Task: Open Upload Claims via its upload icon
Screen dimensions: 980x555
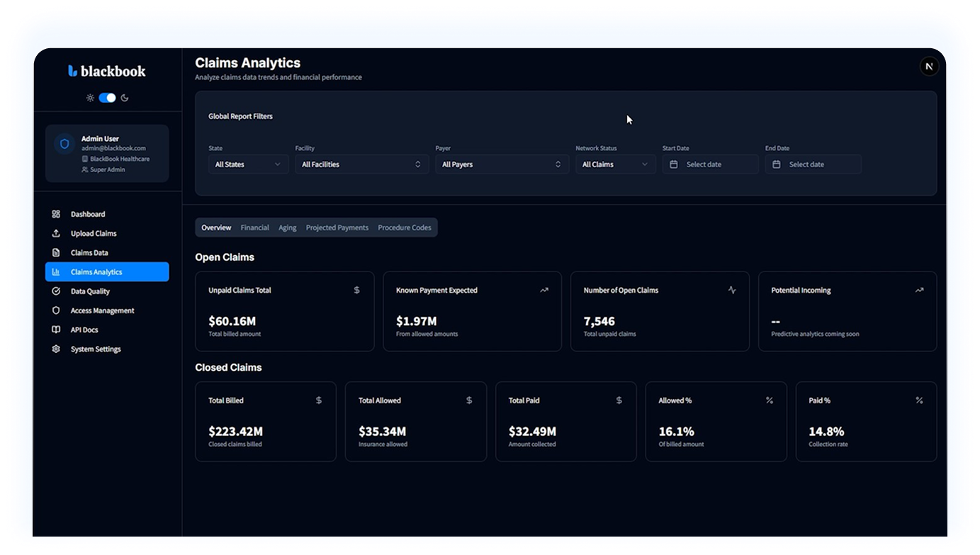Action: (55, 232)
